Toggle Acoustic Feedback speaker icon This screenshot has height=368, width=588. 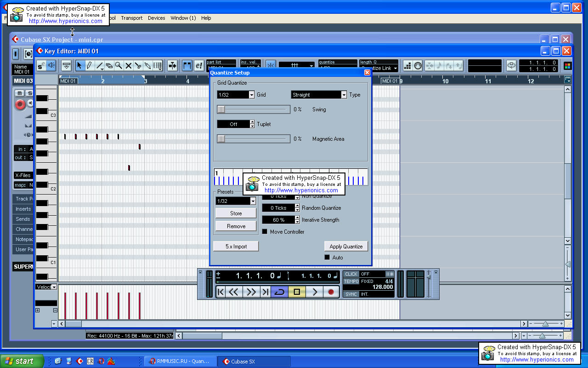tap(51, 66)
